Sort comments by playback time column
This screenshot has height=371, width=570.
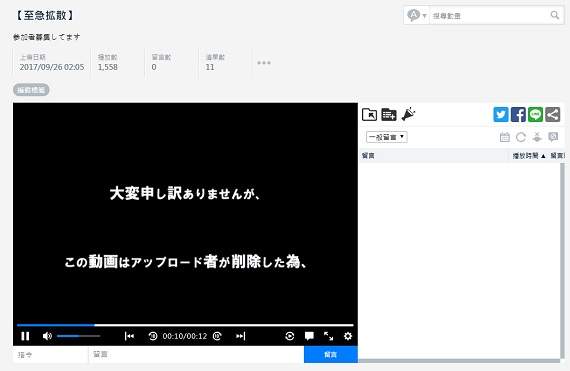[529, 156]
